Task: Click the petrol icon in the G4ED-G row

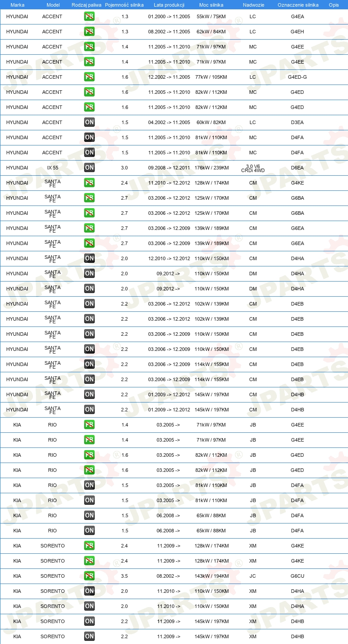Action: (89, 77)
